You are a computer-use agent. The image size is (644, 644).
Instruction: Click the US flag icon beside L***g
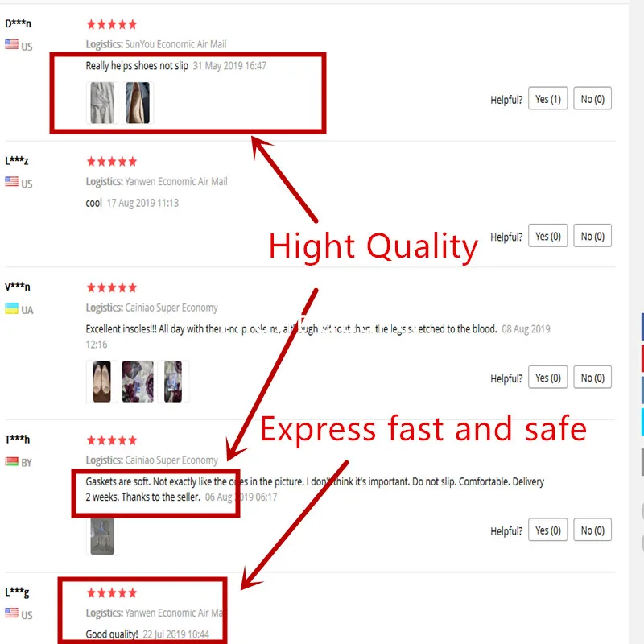(x=11, y=613)
